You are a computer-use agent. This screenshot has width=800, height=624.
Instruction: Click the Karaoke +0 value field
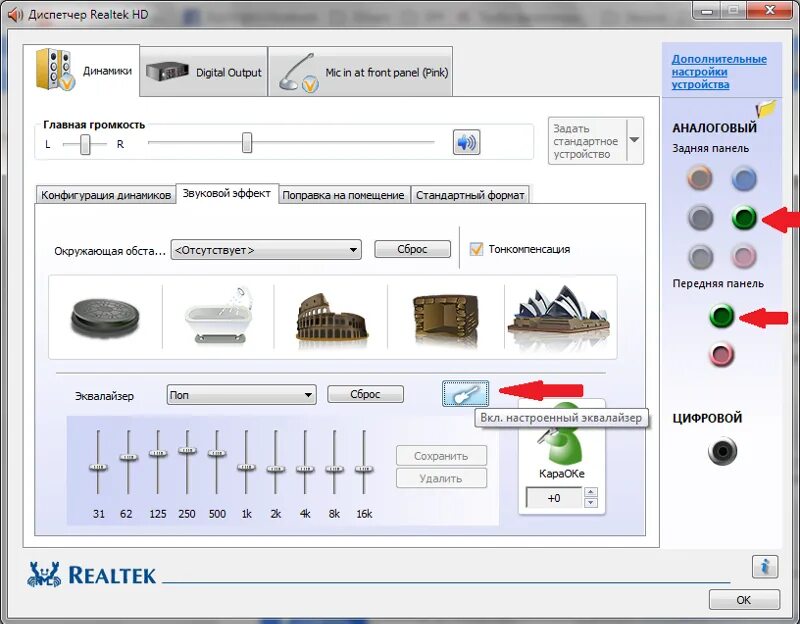554,498
